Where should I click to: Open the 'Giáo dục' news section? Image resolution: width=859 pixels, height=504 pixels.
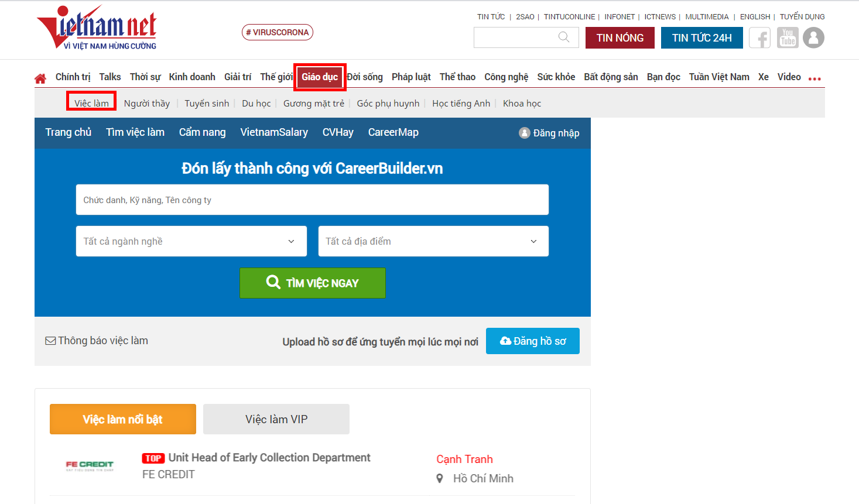[x=320, y=77]
